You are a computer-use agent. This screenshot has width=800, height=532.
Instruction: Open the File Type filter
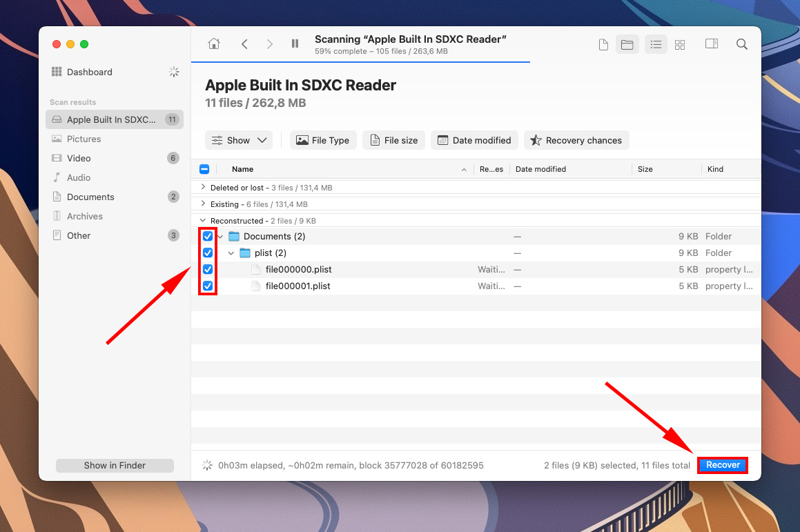(322, 140)
